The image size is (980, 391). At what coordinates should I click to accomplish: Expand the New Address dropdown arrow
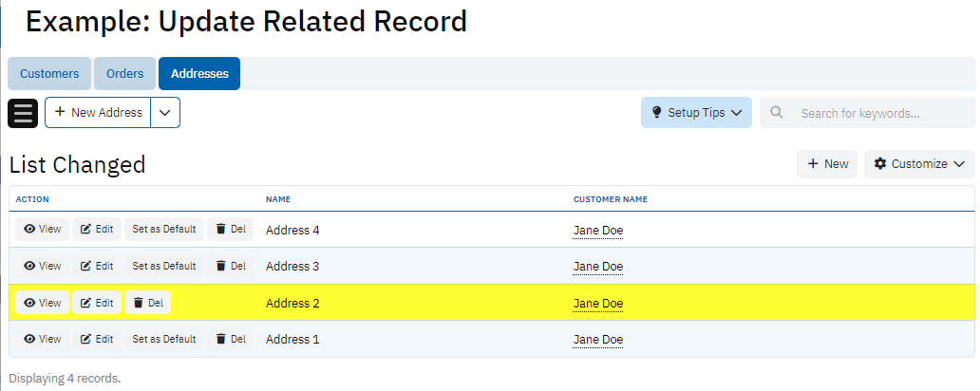165,113
